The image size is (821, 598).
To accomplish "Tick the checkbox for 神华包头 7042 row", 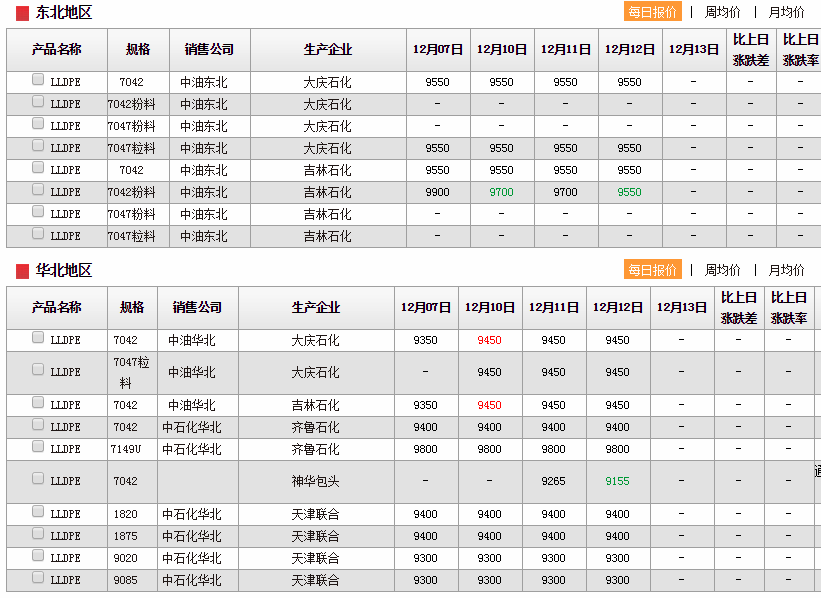I will [38, 480].
